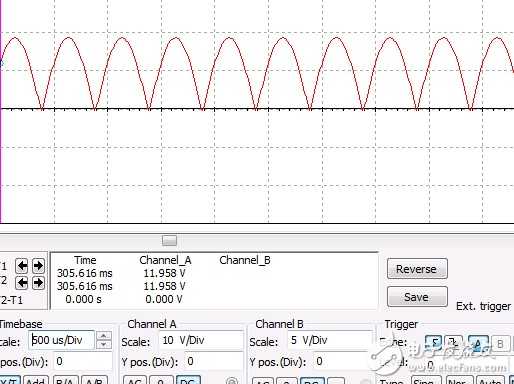Move cursor T1 right with arrow
The image size is (514, 384).
38,266
